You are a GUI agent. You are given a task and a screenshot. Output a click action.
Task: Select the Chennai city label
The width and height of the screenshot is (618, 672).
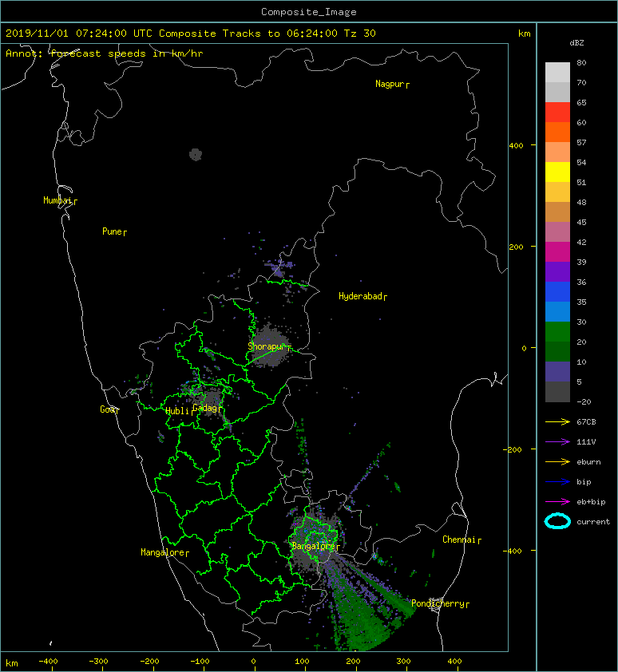459,540
